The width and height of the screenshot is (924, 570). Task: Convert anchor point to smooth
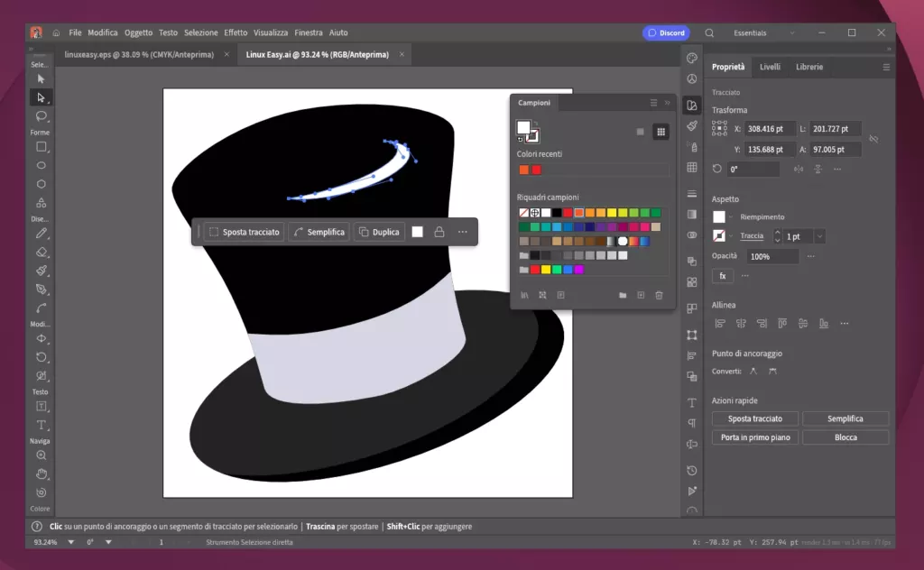(x=772, y=372)
